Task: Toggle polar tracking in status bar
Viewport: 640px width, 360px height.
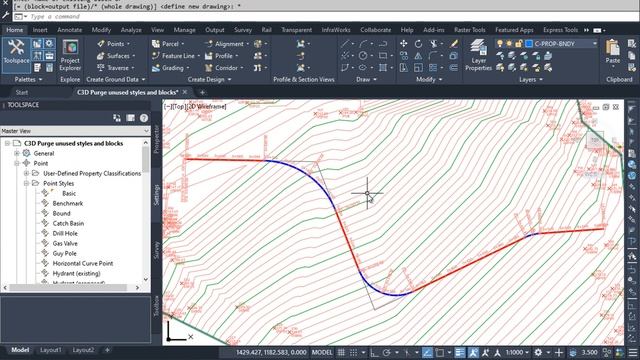Action: coord(387,352)
